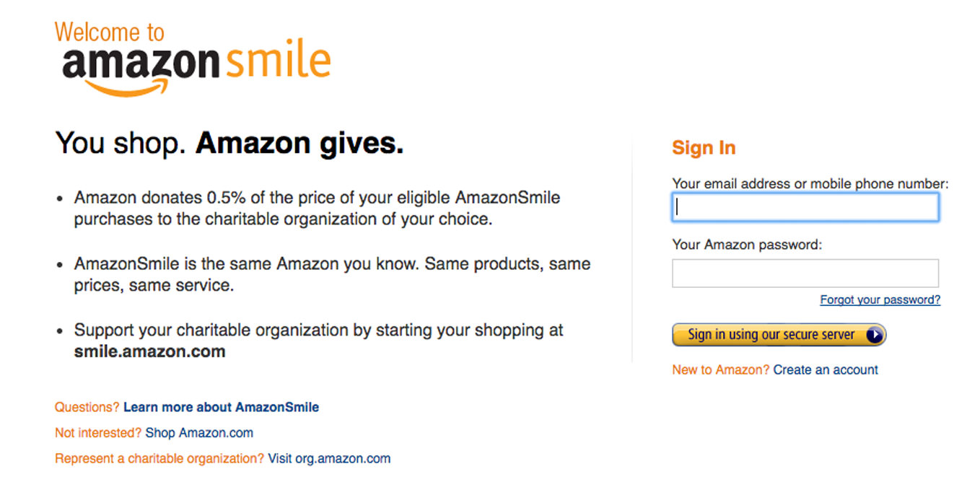
Task: Click the 'Welcome to' text above the logo
Action: 110,32
